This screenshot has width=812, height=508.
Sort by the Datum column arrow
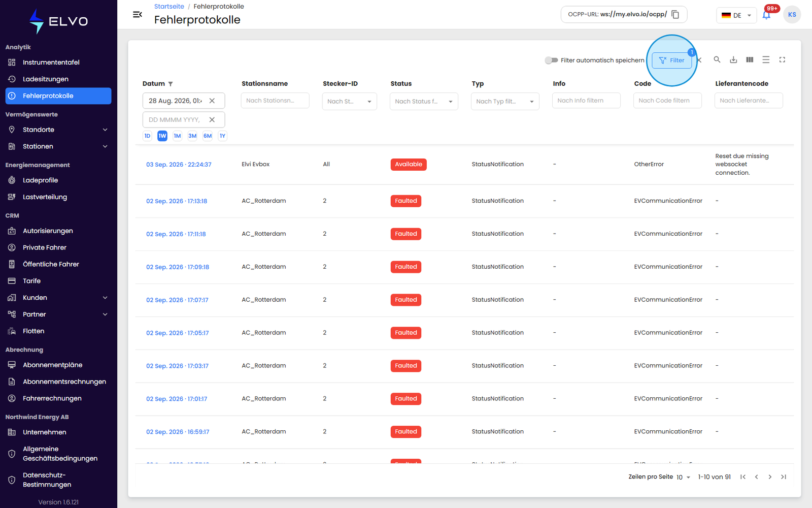coord(171,84)
